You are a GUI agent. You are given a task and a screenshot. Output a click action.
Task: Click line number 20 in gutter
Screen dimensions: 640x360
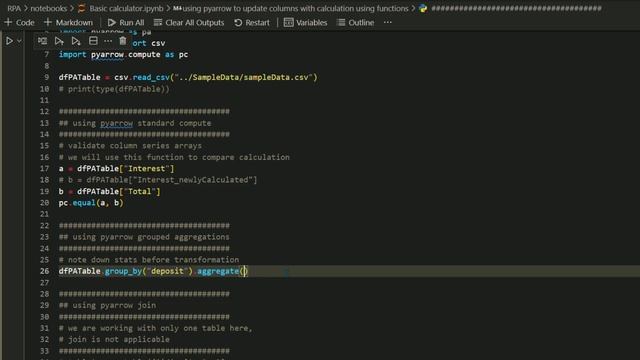pyautogui.click(x=44, y=203)
